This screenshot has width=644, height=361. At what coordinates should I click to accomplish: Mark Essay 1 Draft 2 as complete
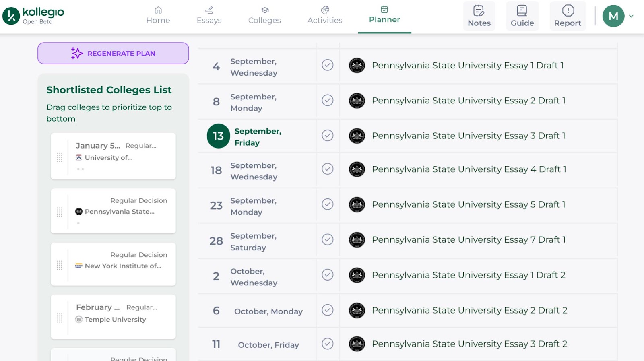coord(328,275)
